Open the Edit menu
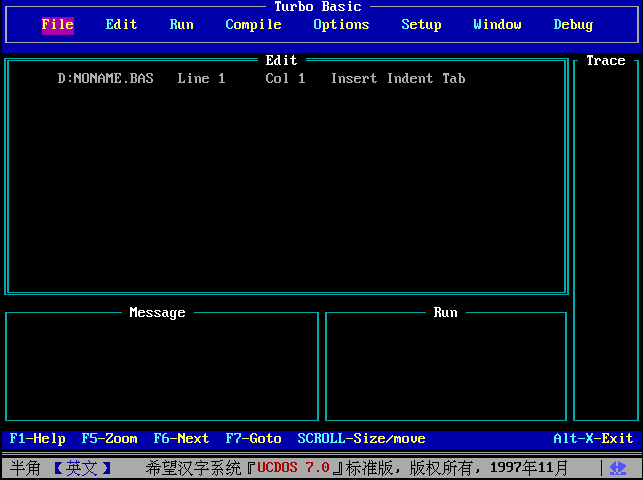643x480 pixels. point(121,25)
